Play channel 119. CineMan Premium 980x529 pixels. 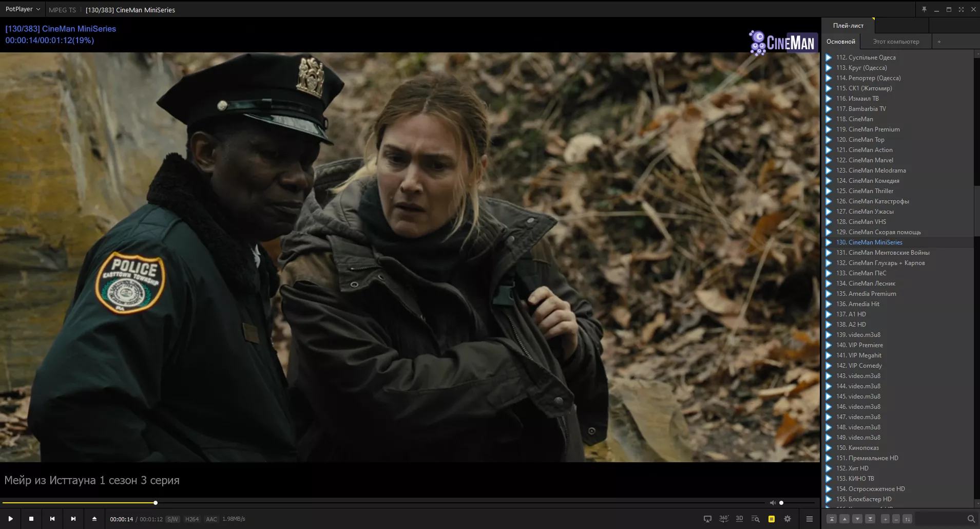(897, 129)
